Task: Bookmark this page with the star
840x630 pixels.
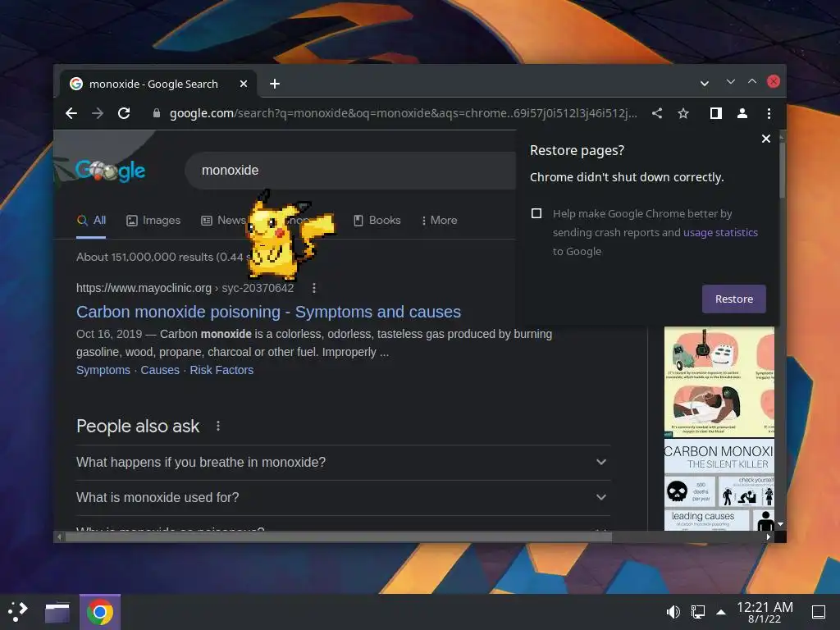Action: (x=683, y=113)
